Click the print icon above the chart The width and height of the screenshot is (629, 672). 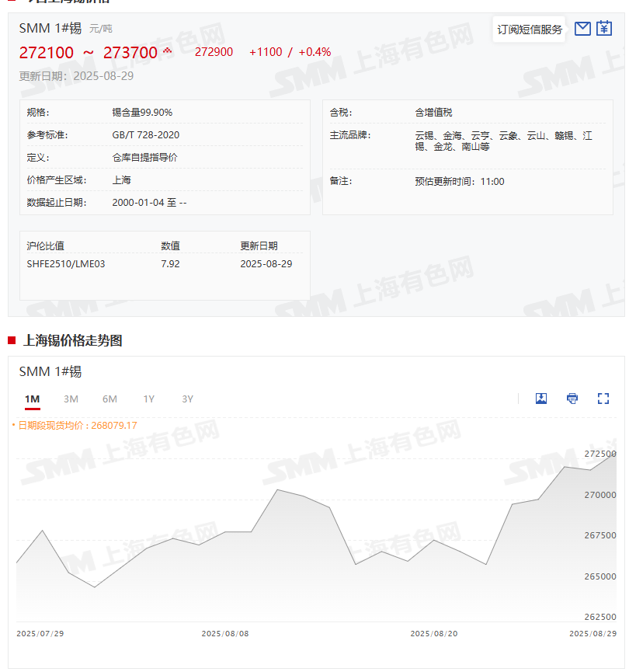pos(572,398)
